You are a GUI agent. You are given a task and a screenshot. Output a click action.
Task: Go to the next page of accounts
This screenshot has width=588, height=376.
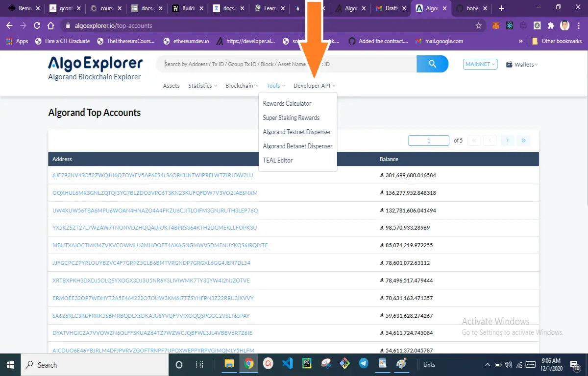point(508,141)
